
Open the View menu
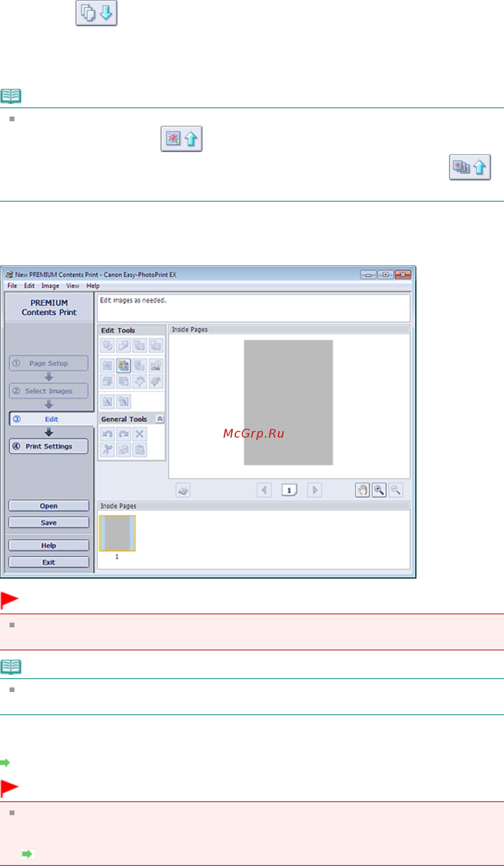[x=72, y=286]
